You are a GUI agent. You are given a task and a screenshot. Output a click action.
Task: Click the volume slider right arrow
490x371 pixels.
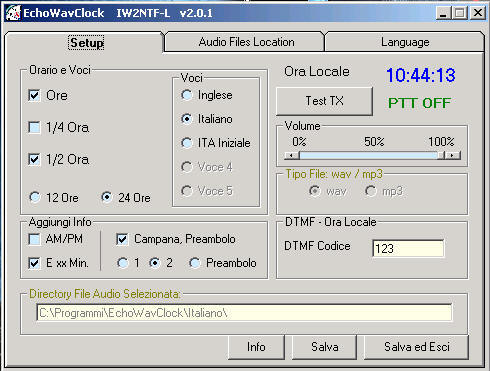[x=453, y=155]
